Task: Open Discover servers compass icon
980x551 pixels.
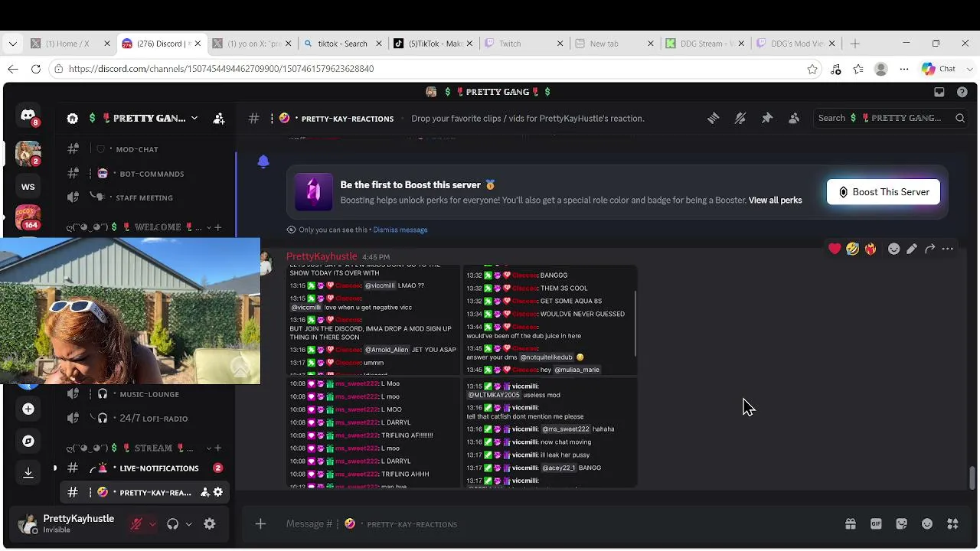Action: click(28, 441)
